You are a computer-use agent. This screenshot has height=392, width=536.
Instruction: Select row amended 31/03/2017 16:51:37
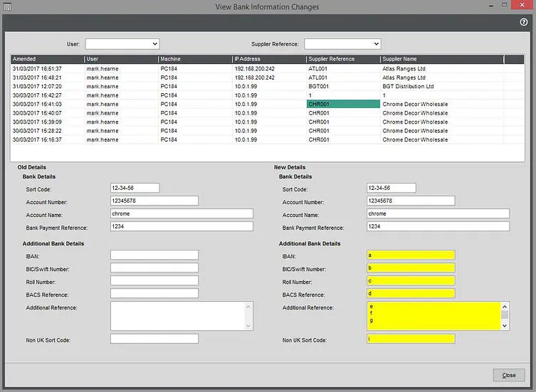[268, 69]
